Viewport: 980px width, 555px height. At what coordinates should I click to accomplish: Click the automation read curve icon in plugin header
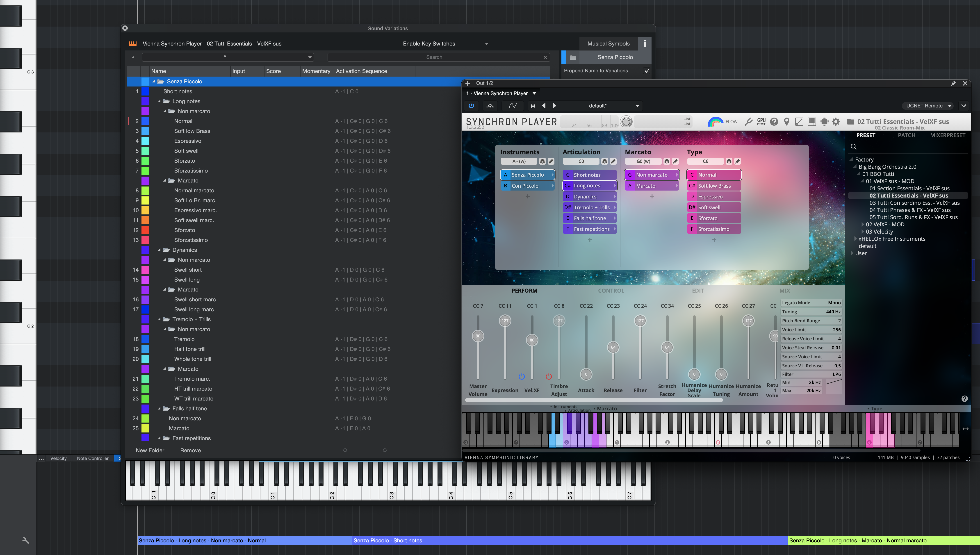pyautogui.click(x=490, y=106)
